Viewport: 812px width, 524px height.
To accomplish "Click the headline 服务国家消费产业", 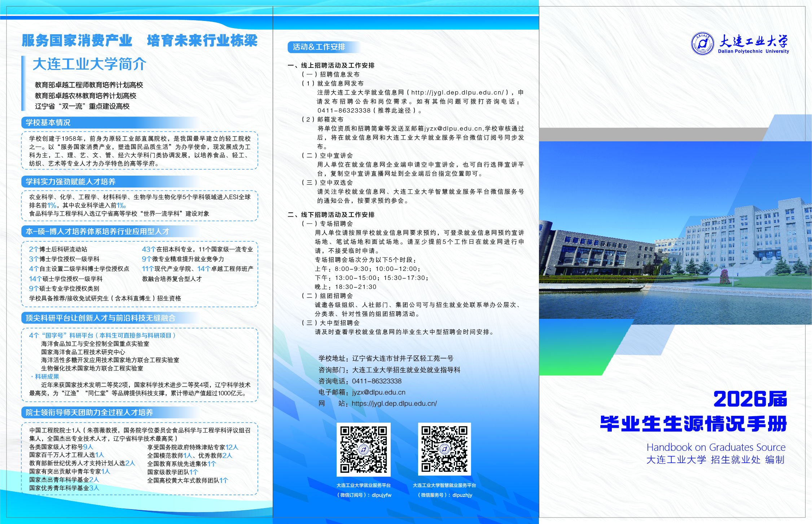I will 77,40.
